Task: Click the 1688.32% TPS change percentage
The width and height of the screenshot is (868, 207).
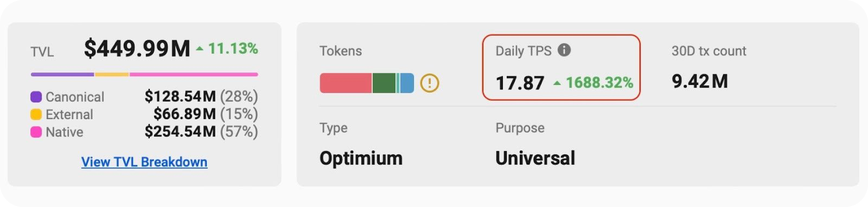Action: pyautogui.click(x=599, y=83)
